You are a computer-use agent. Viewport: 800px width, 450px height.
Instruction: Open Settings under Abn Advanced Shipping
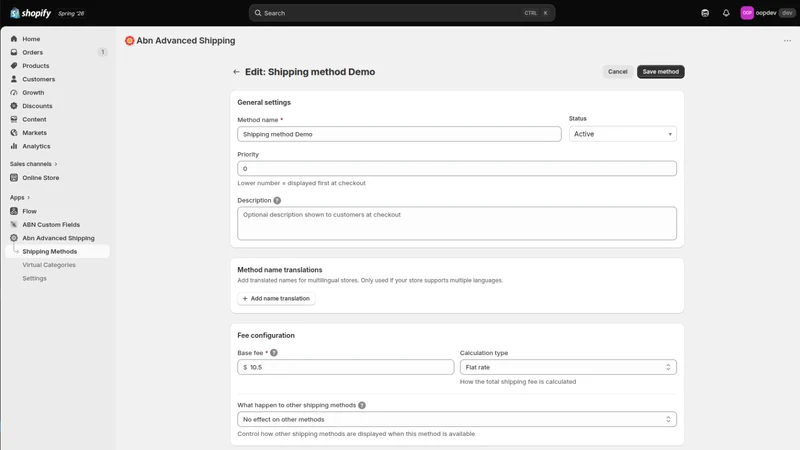[34, 278]
